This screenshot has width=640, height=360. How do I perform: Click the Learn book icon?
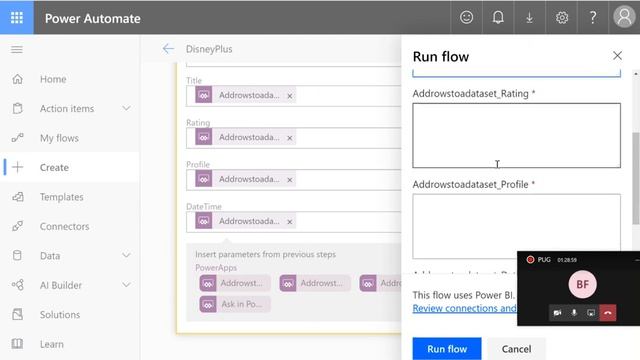17,344
